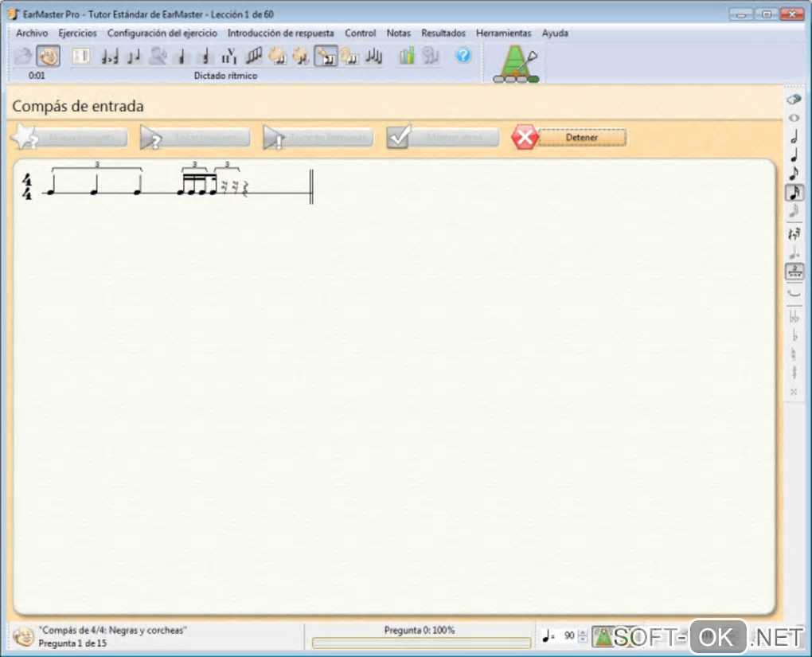Image resolution: width=812 pixels, height=657 pixels.
Task: Open the Configuración del ejercicio menu
Action: (162, 33)
